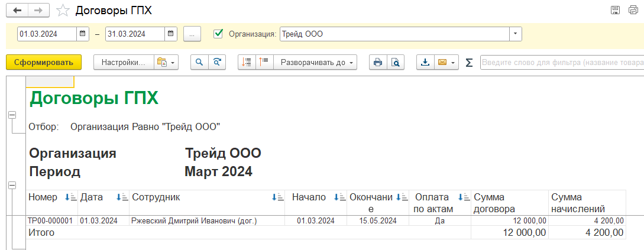Sort by the Окончание column icon
Image resolution: width=644 pixels, height=250 pixels.
402,197
